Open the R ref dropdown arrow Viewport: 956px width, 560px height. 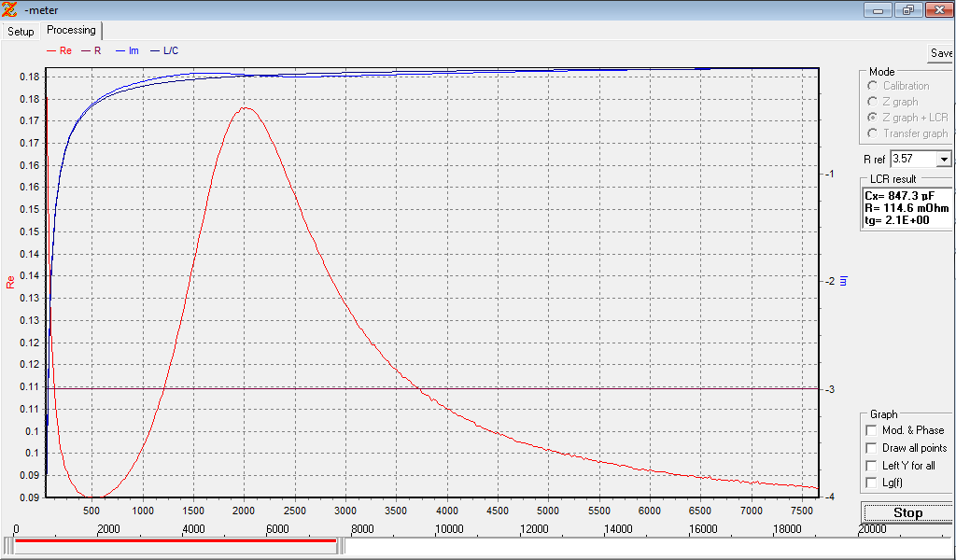(943, 160)
